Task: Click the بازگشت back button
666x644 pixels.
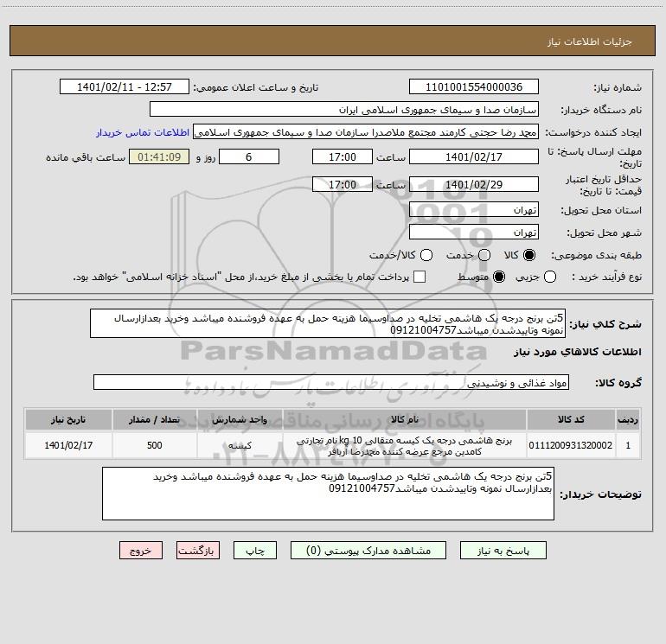Action: click(x=198, y=551)
